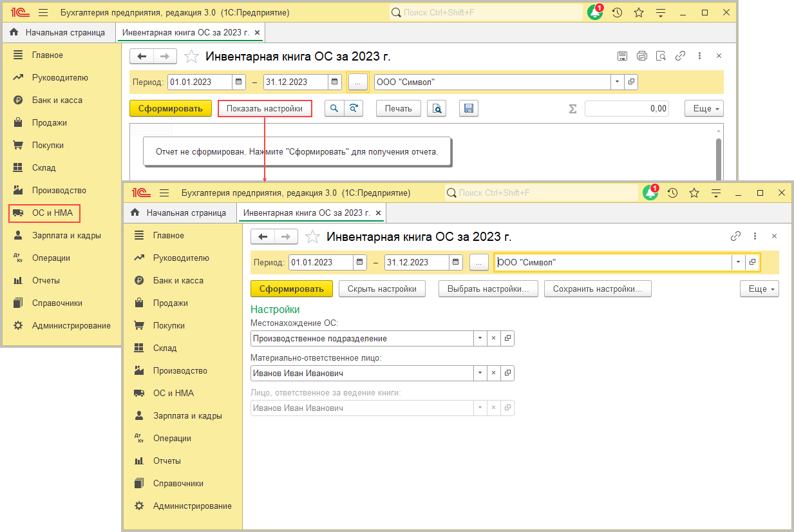Close Инвентарная книга tab in front window
Viewport: 794px width, 532px height.
(378, 213)
